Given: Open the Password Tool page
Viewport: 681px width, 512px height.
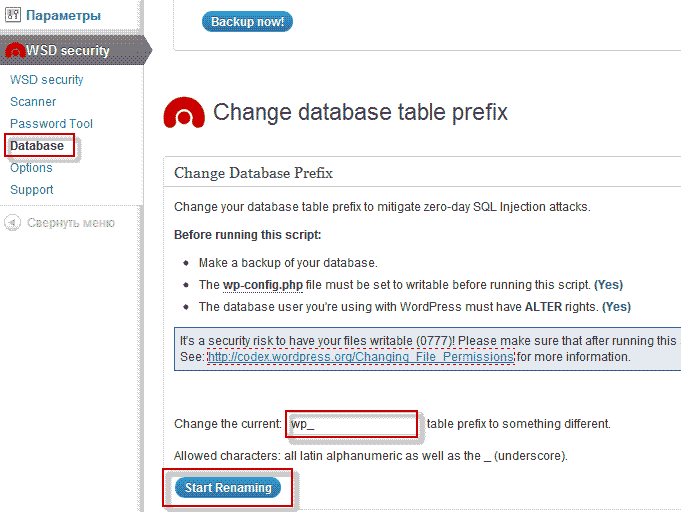Looking at the screenshot, I should [x=51, y=124].
